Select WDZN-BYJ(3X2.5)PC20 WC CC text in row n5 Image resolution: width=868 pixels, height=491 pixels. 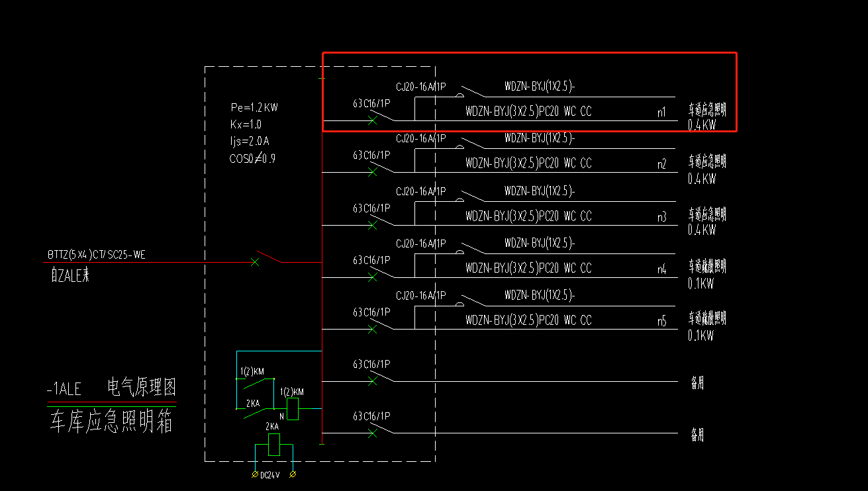point(528,320)
